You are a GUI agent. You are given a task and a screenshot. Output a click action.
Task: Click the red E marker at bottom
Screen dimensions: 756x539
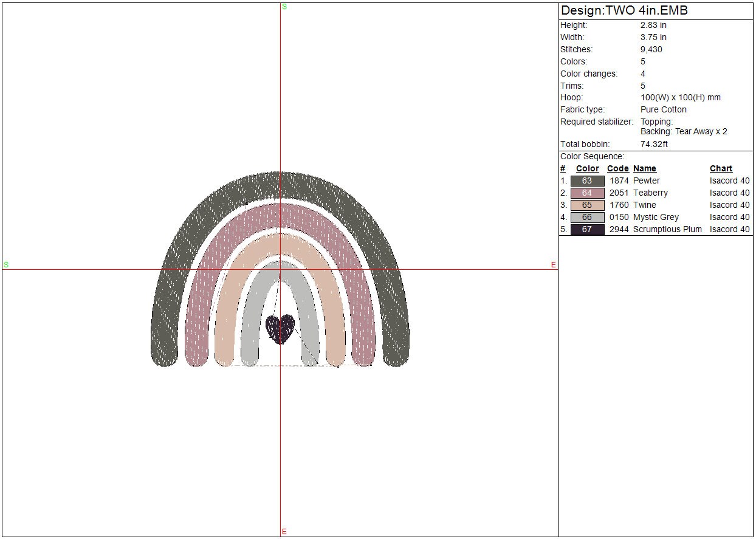(284, 532)
